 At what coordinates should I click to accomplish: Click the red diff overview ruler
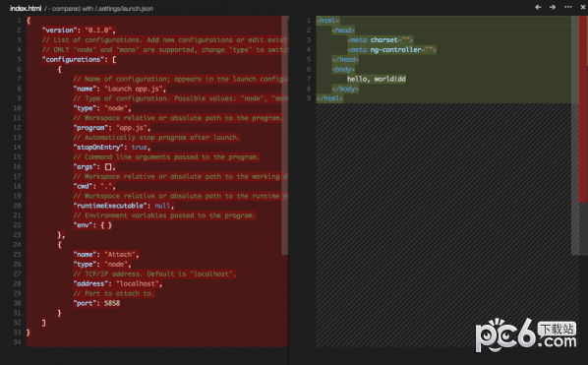(x=583, y=109)
